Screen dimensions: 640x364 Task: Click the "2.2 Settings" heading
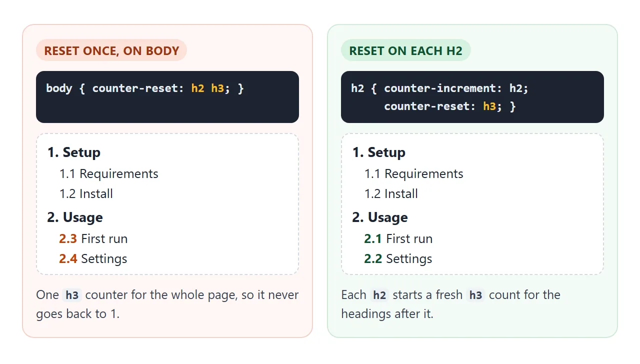[398, 259]
